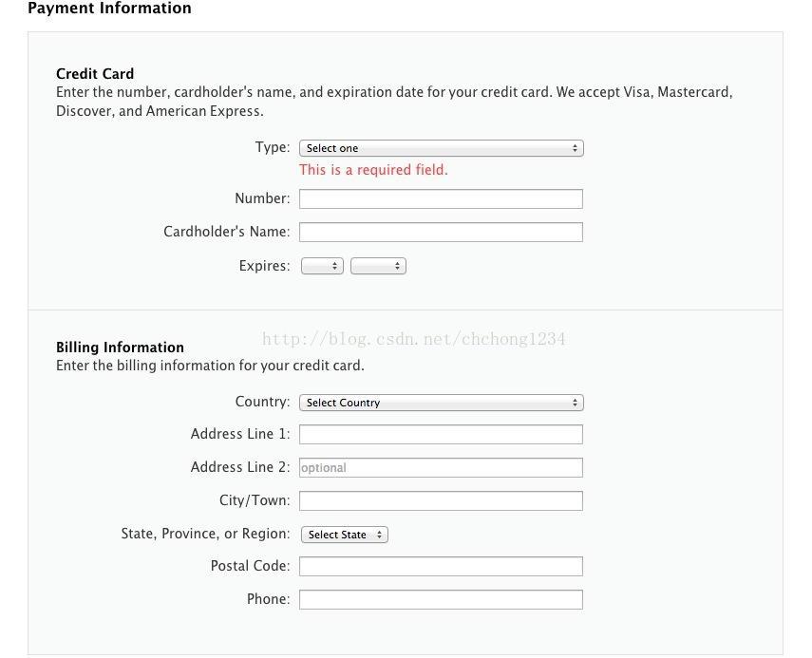The width and height of the screenshot is (812, 658).
Task: Click the Postal Code field
Action: click(x=441, y=567)
